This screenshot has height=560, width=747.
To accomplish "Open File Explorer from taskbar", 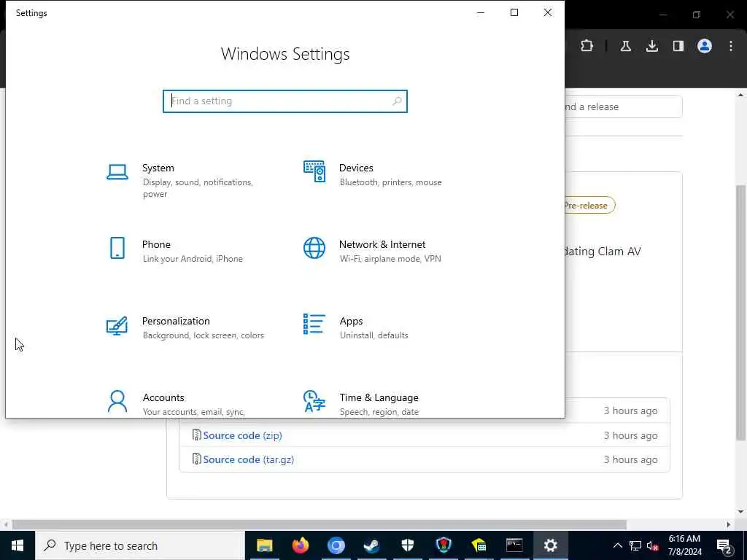I will (264, 545).
